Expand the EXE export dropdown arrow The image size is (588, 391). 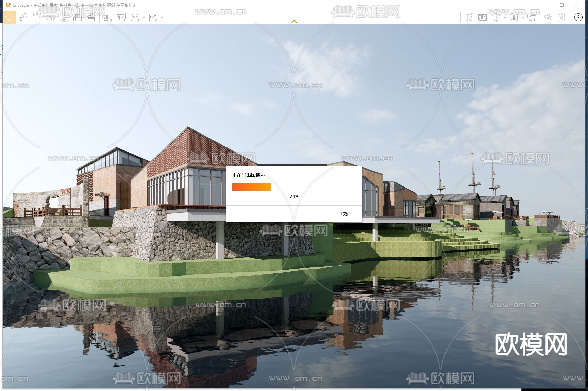[162, 17]
